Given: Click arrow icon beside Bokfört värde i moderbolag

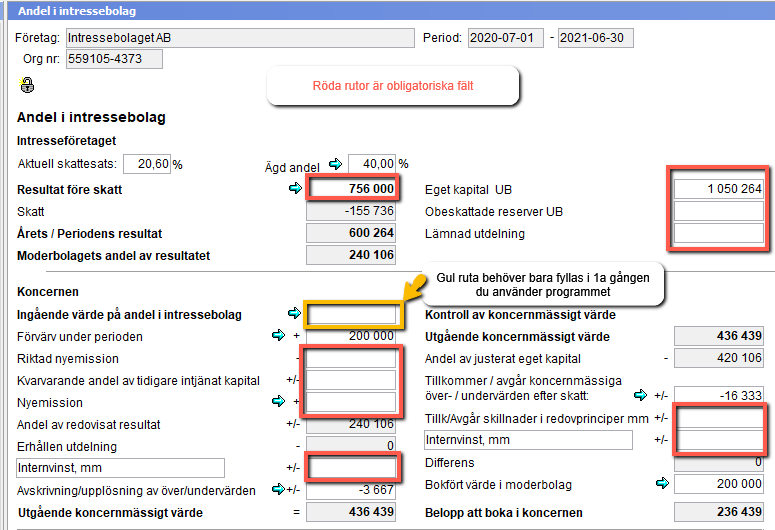Looking at the screenshot, I should pos(662,483).
